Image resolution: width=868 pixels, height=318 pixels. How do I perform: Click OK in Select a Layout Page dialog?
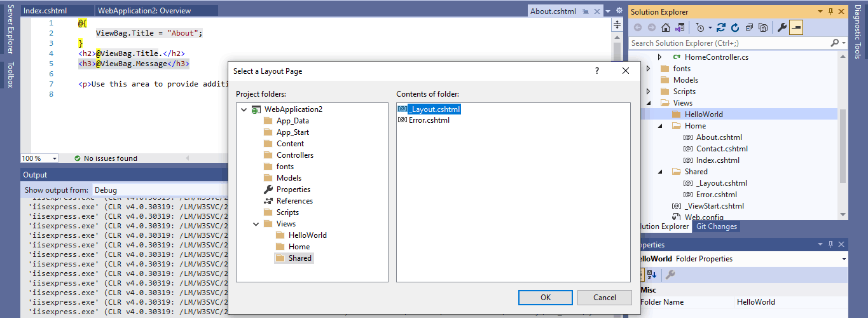(545, 297)
